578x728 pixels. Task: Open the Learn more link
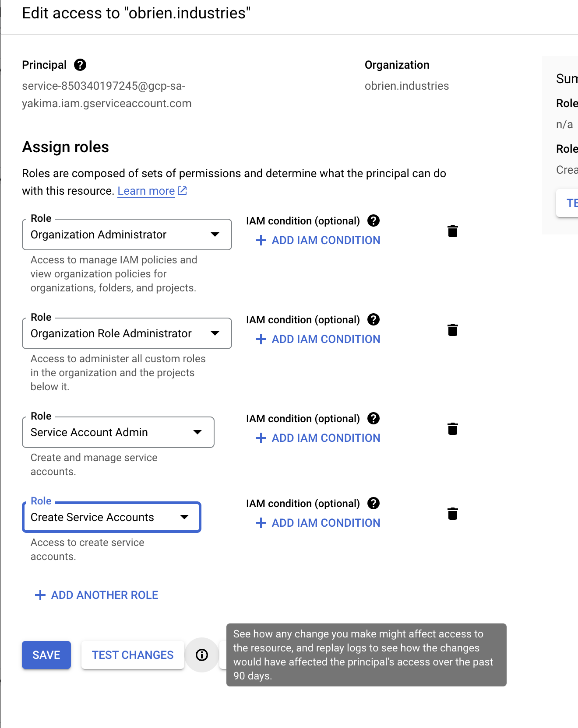(146, 190)
